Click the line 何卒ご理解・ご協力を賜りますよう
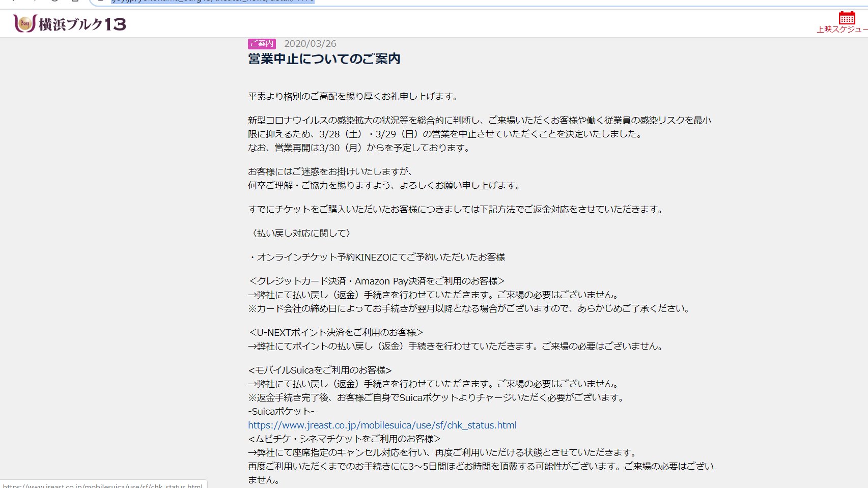Viewport: 868px width, 488px height. [x=385, y=185]
